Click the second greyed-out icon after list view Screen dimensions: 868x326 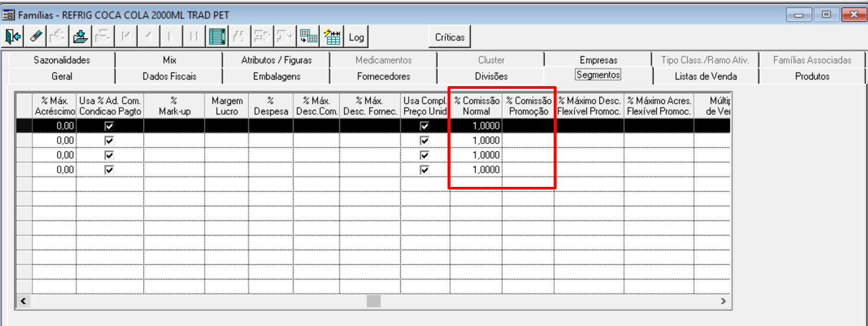point(262,37)
